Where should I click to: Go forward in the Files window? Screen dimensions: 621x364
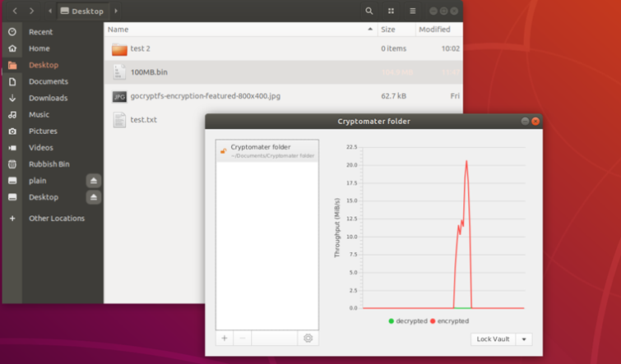pos(32,11)
